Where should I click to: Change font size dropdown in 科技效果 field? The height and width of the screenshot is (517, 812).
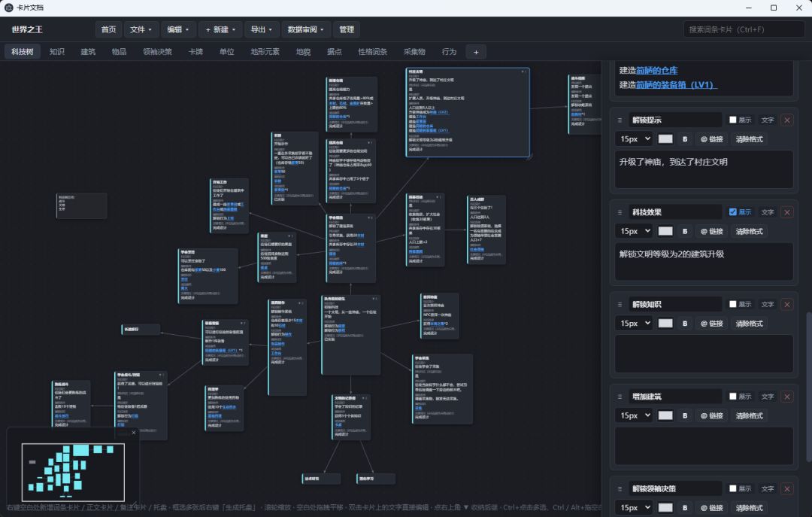(635, 231)
